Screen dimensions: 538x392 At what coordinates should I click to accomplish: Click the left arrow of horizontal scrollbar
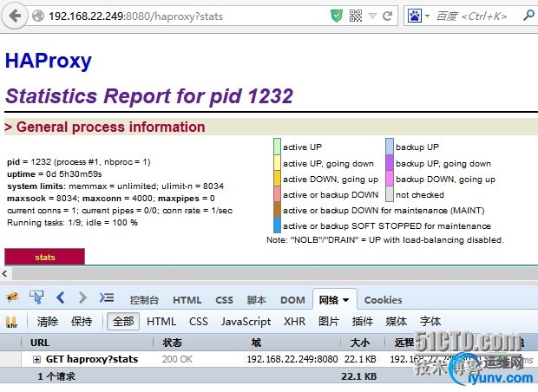5,273
